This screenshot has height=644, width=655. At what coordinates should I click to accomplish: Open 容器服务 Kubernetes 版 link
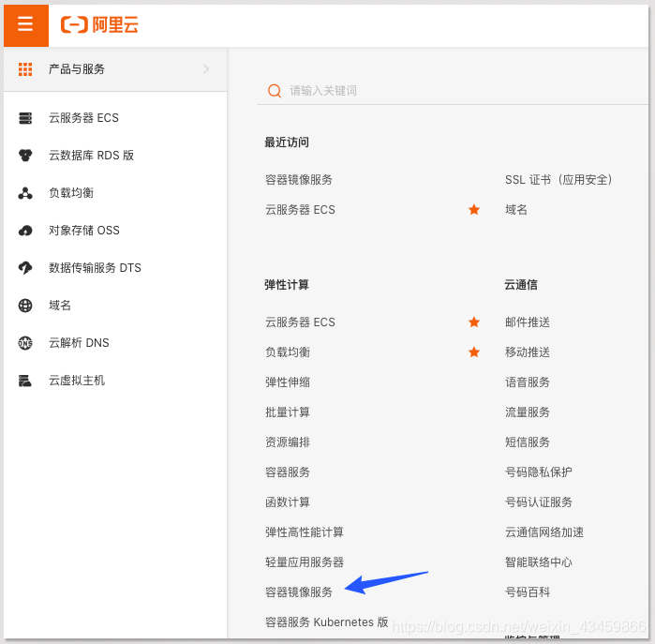[x=327, y=622]
